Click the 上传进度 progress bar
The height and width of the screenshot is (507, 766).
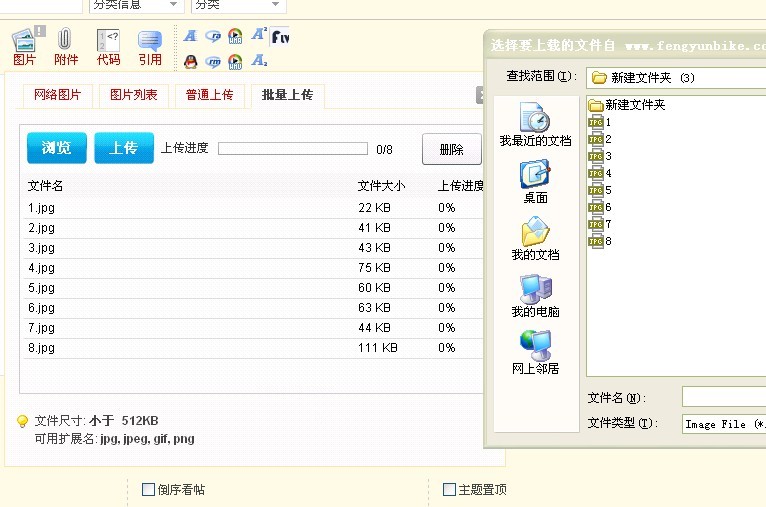(x=293, y=149)
